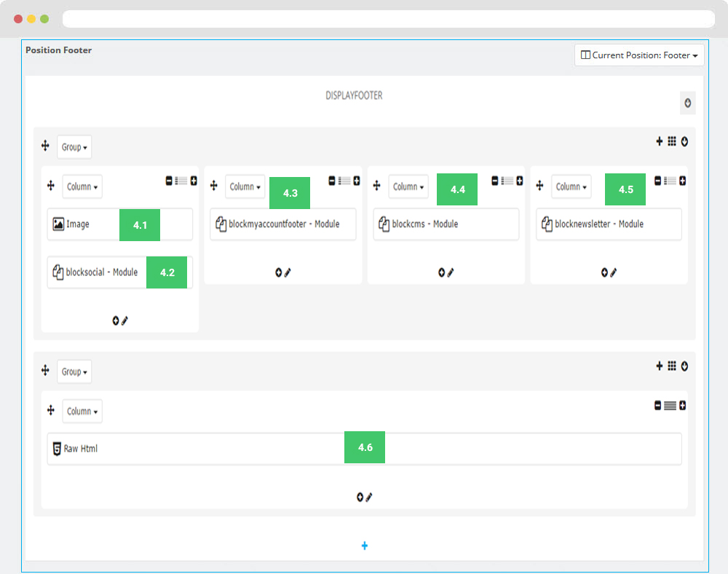Viewport: 728px width, 574px height.
Task: Click the blue plus to add group
Action: click(x=365, y=546)
